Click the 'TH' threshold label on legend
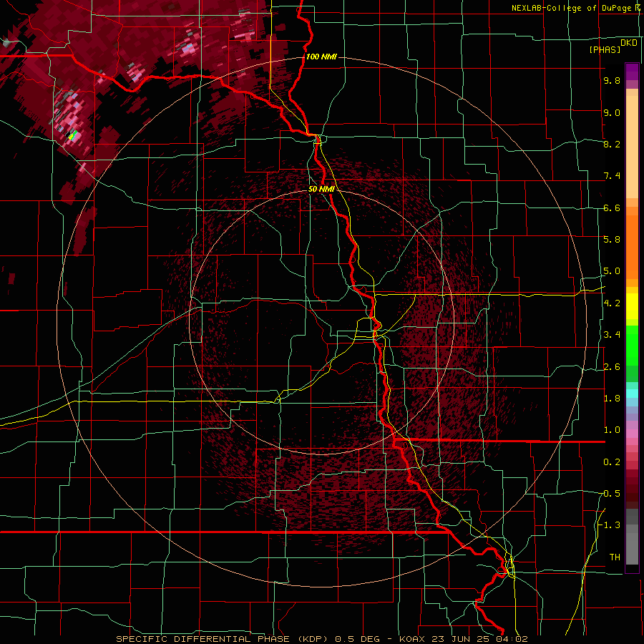This screenshot has width=644, height=644. [615, 557]
